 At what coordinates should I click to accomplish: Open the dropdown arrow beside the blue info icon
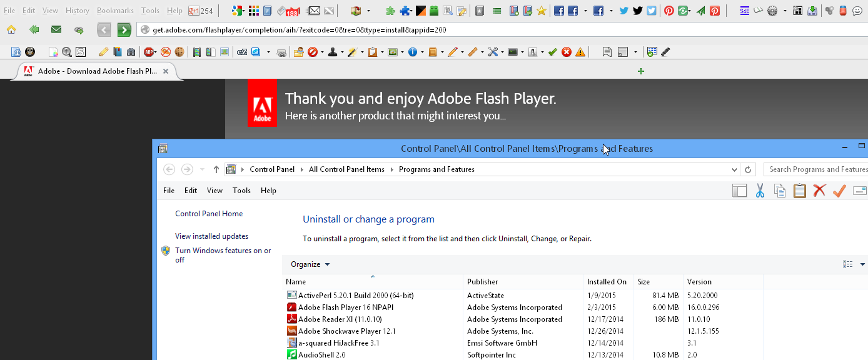click(x=421, y=52)
